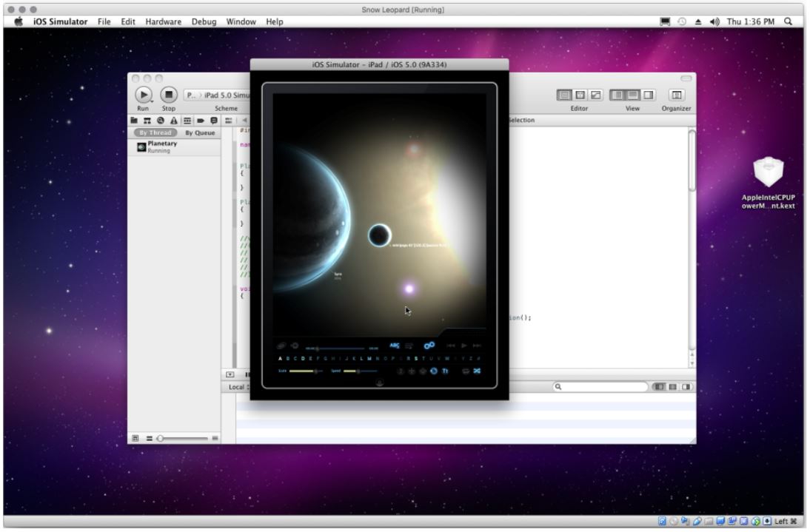810x532 pixels.
Task: Stop the running Planetary app
Action: (168, 95)
